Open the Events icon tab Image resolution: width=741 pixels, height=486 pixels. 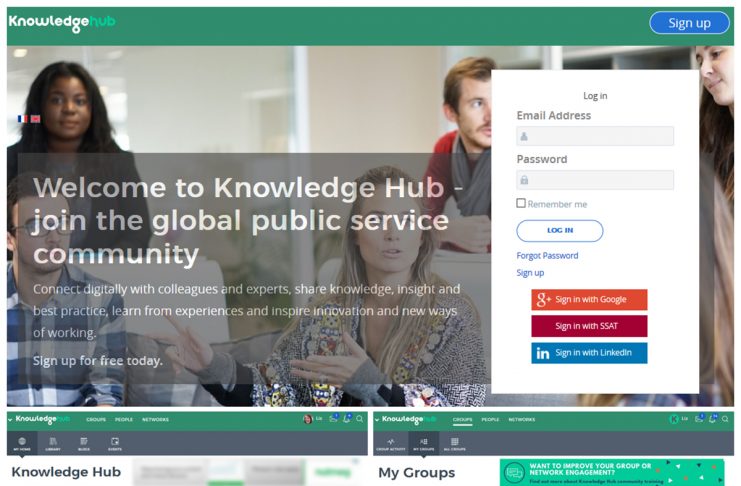click(x=115, y=444)
